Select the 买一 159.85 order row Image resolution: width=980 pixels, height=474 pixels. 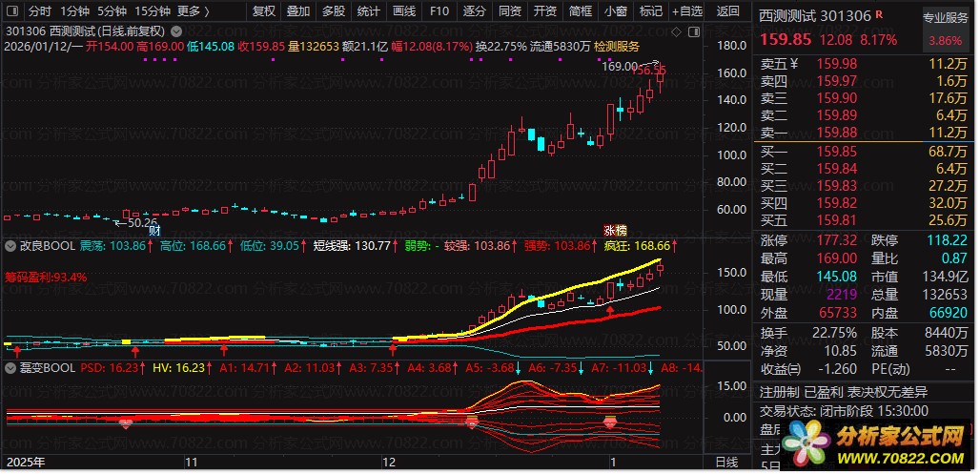click(865, 152)
